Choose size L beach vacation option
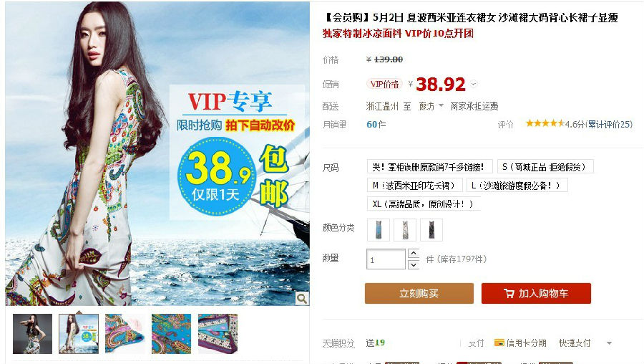Image resolution: width=644 pixels, height=364 pixels. pos(517,185)
